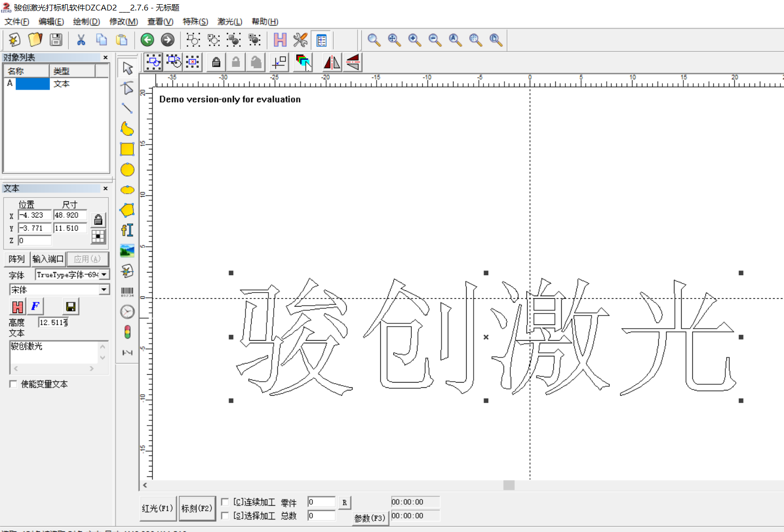Tick the [S]选择加工 checkbox
This screenshot has height=532, width=784.
(225, 516)
